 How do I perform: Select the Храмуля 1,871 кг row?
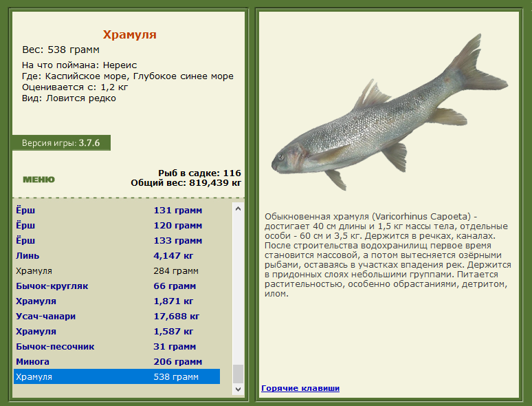[x=117, y=301]
